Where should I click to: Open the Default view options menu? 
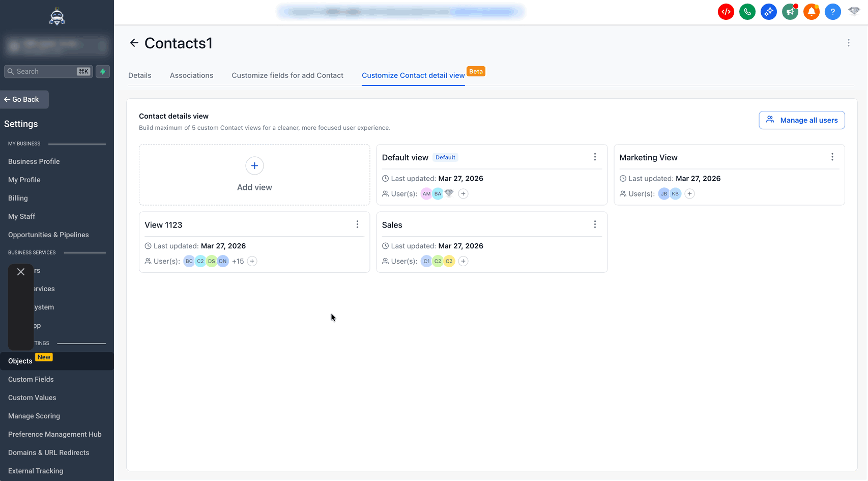pos(595,157)
